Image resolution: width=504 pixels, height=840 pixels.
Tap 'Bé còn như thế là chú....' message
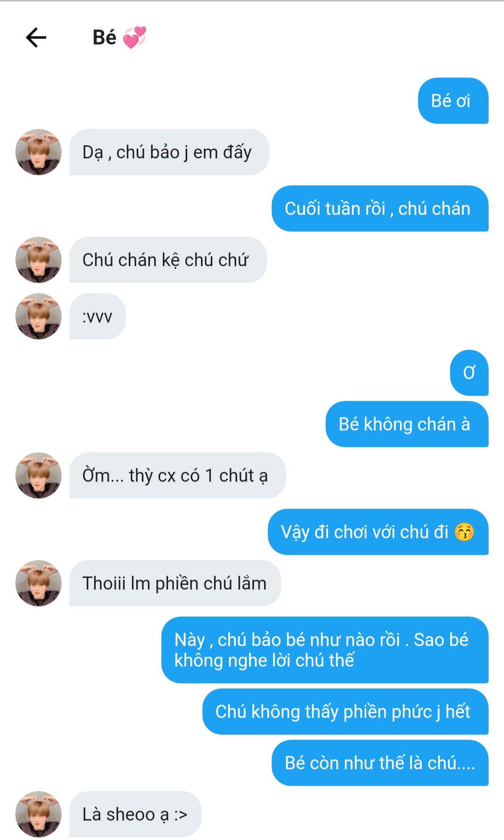[x=380, y=763]
